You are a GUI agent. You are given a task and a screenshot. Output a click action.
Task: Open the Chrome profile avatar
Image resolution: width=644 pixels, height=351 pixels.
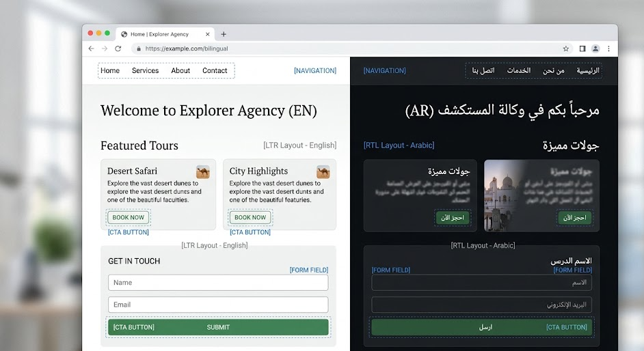(x=595, y=48)
